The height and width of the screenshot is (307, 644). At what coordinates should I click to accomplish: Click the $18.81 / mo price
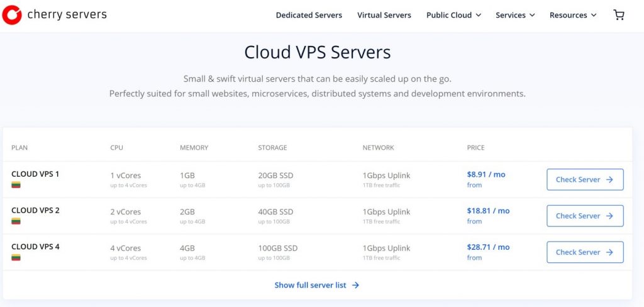click(x=488, y=211)
